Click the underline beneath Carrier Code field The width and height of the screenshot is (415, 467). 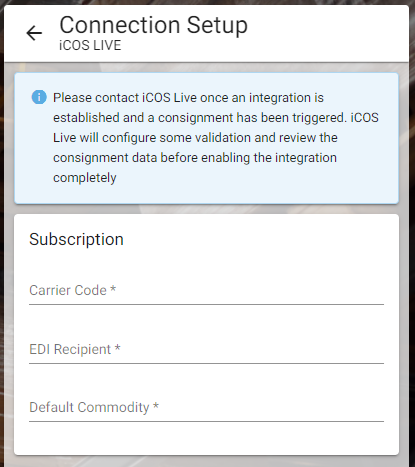[206, 304]
